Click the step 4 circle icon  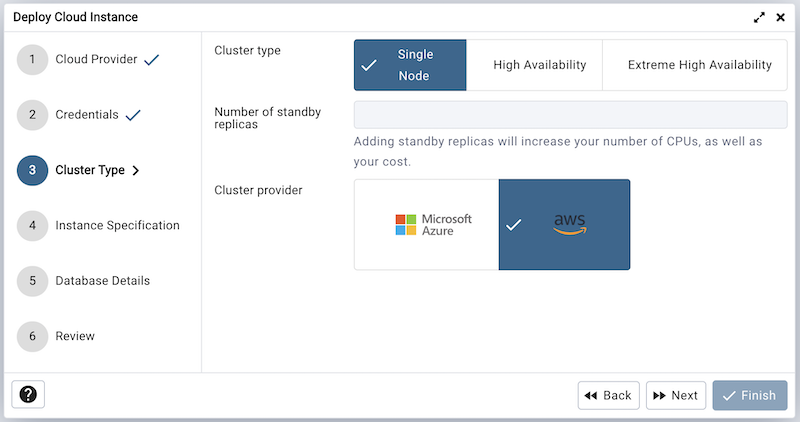(x=32, y=225)
